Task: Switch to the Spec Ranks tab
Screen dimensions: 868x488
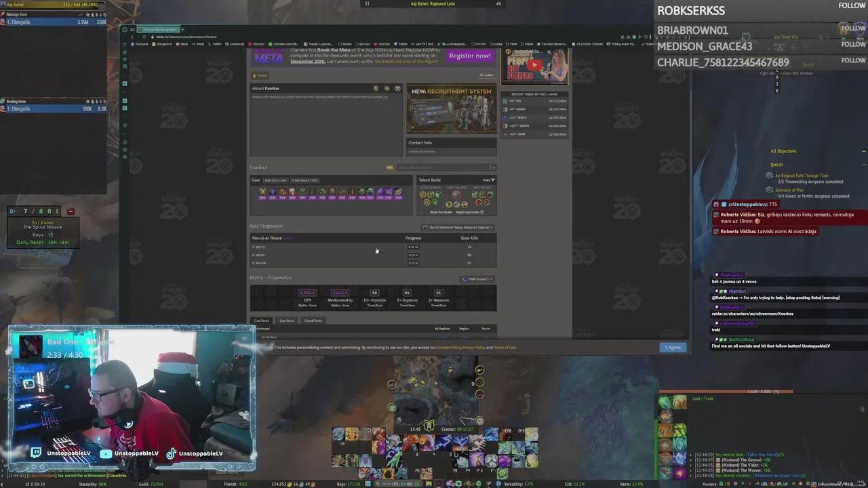Action: pyautogui.click(x=286, y=321)
